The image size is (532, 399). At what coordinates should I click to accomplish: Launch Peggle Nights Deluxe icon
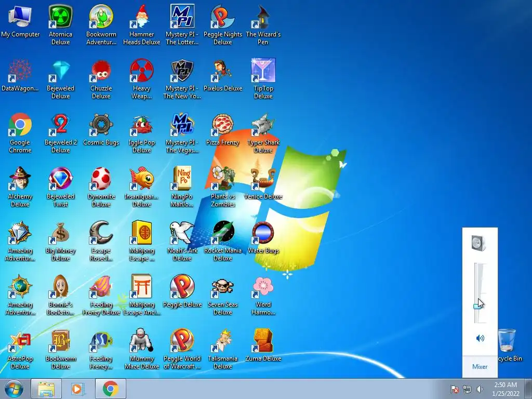[222, 25]
